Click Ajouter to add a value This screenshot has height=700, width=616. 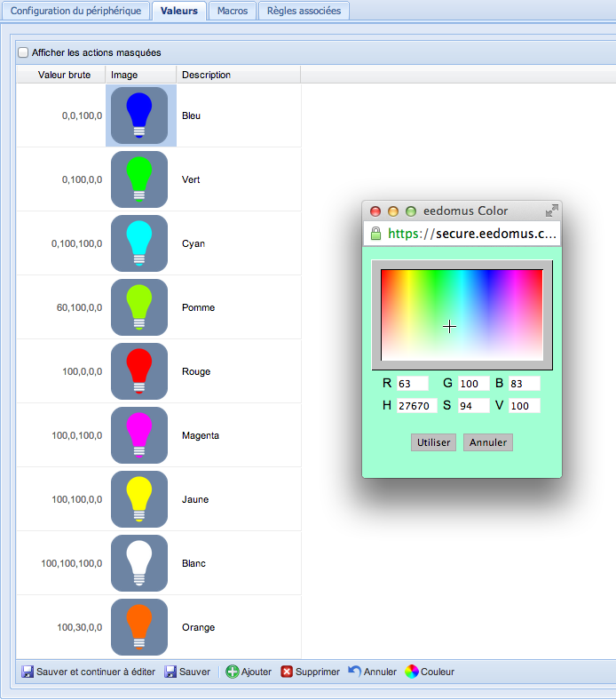point(249,672)
